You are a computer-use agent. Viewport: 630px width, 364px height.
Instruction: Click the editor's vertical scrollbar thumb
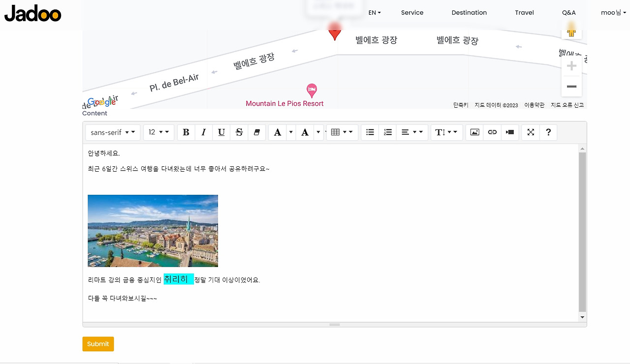(x=583, y=232)
